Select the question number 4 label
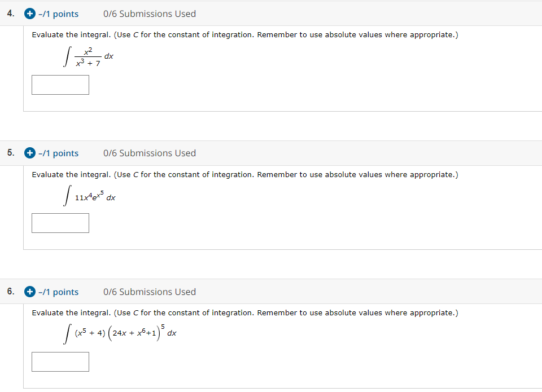 click(x=10, y=13)
